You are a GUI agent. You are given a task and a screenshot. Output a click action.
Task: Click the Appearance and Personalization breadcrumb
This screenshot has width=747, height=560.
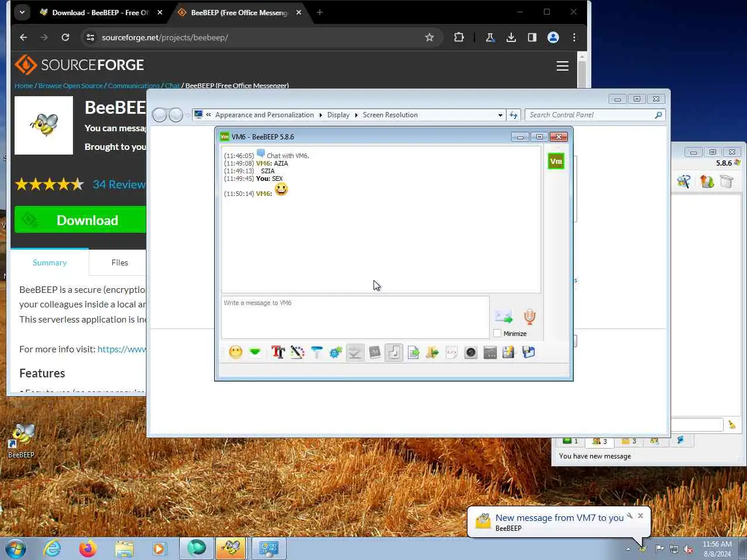pyautogui.click(x=264, y=115)
